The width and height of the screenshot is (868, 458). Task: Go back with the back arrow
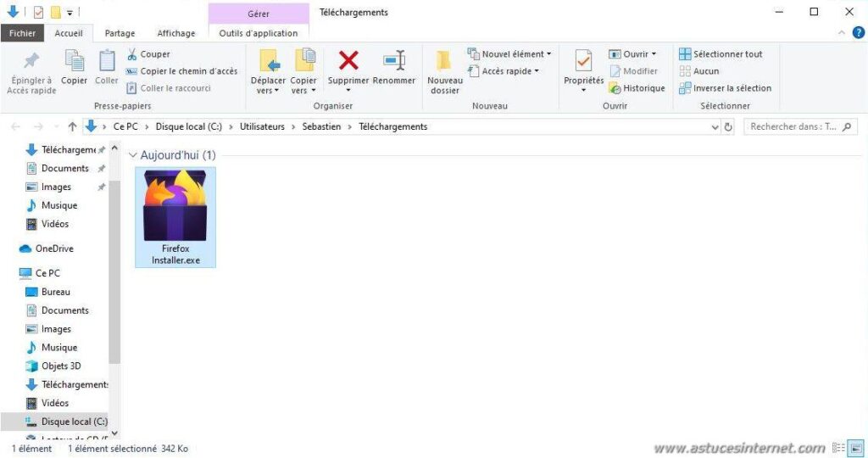pos(15,127)
